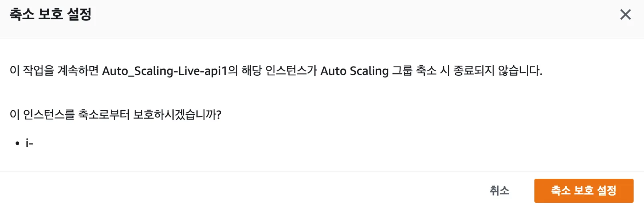Click the words 축소 시 in the warning
The height and width of the screenshot is (210, 644).
[433, 71]
